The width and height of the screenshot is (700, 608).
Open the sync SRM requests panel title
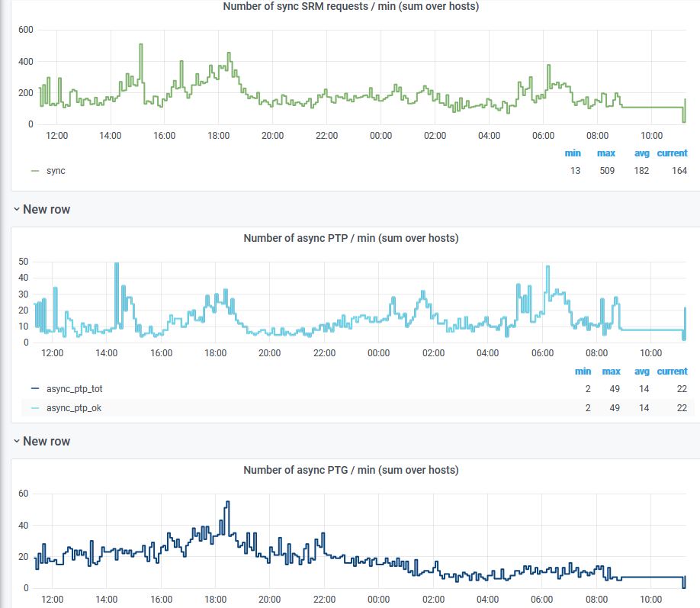pos(351,6)
